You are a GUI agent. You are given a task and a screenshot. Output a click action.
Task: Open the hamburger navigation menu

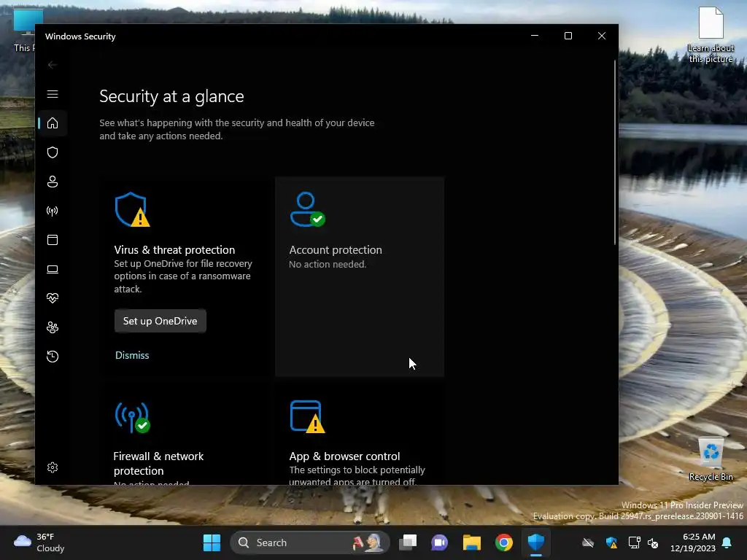53,94
